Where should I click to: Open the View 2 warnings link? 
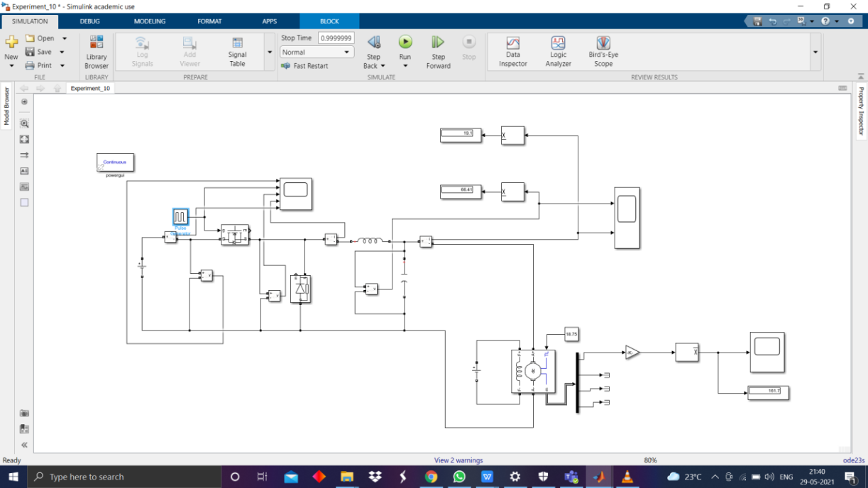tap(458, 460)
